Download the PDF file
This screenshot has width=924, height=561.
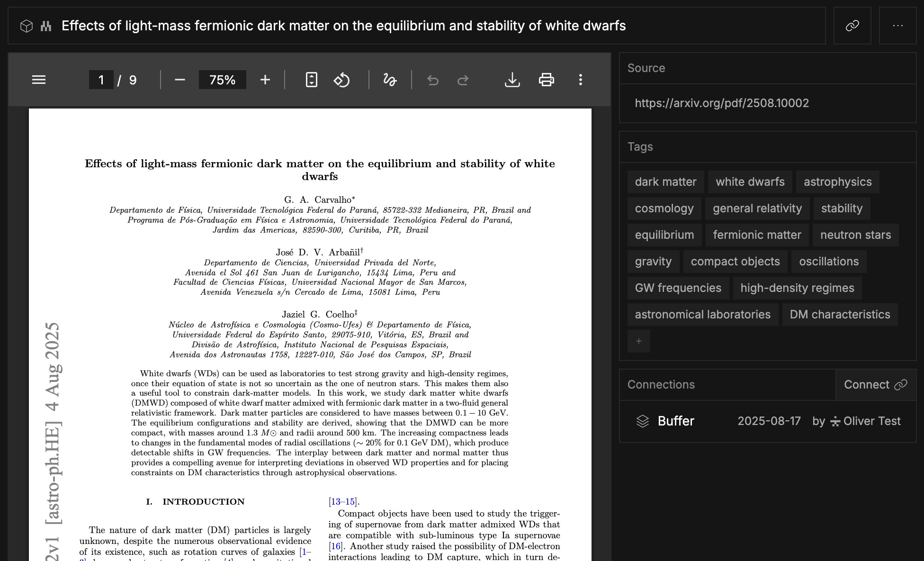click(512, 80)
